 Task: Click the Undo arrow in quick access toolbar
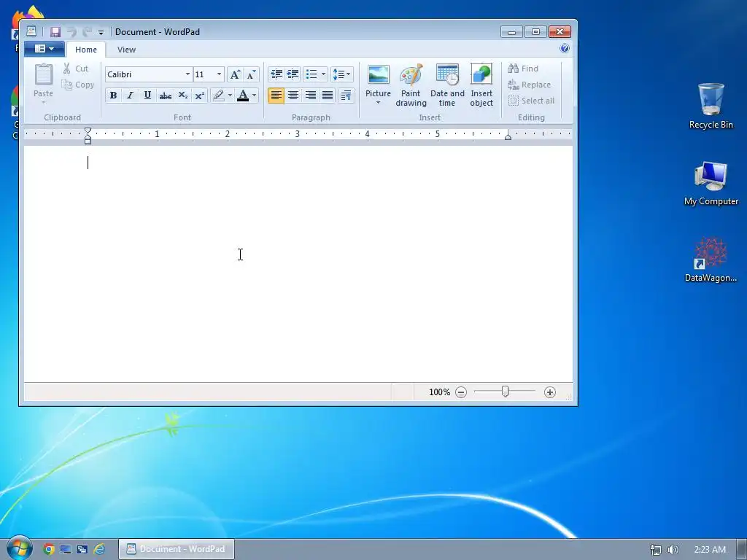71,32
